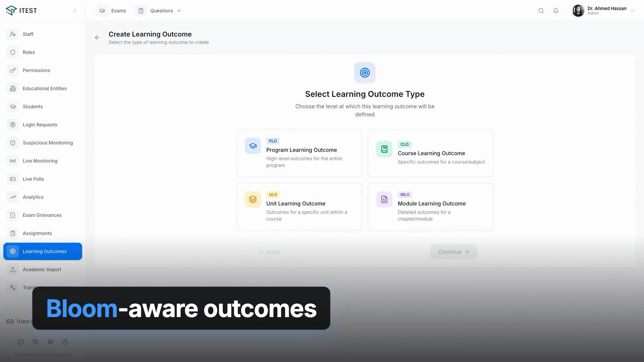Click the Staff people icon
Image resolution: width=644 pixels, height=362 pixels.
[x=13, y=34]
